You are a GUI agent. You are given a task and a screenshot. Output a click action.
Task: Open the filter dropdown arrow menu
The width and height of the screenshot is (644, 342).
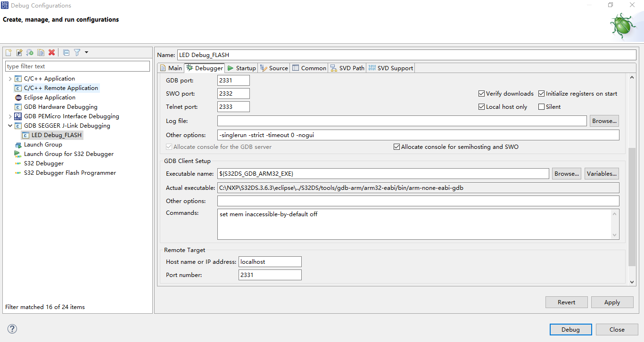pyautogui.click(x=86, y=52)
